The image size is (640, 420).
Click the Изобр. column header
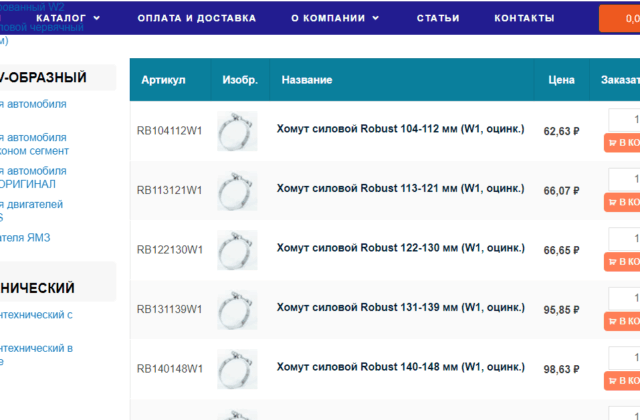click(240, 80)
